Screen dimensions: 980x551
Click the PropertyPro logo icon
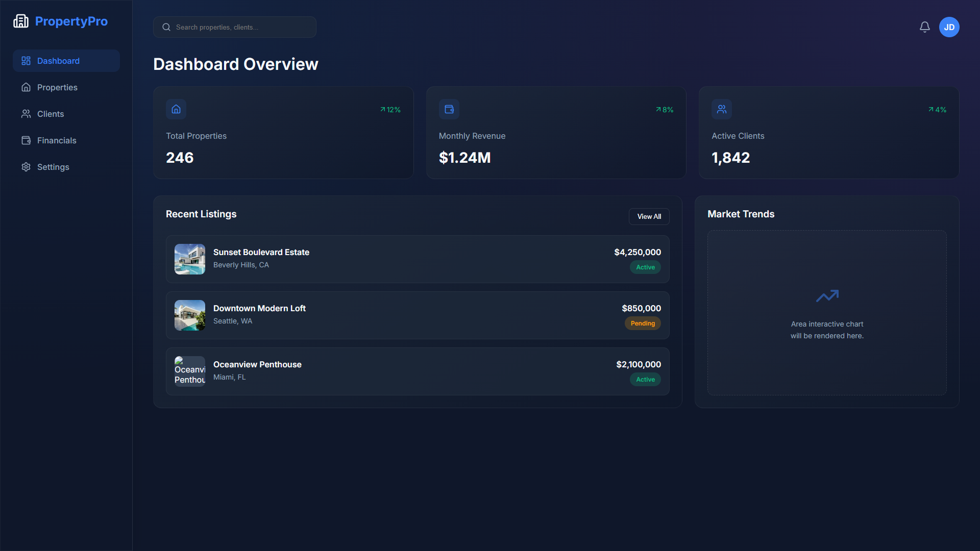(21, 21)
